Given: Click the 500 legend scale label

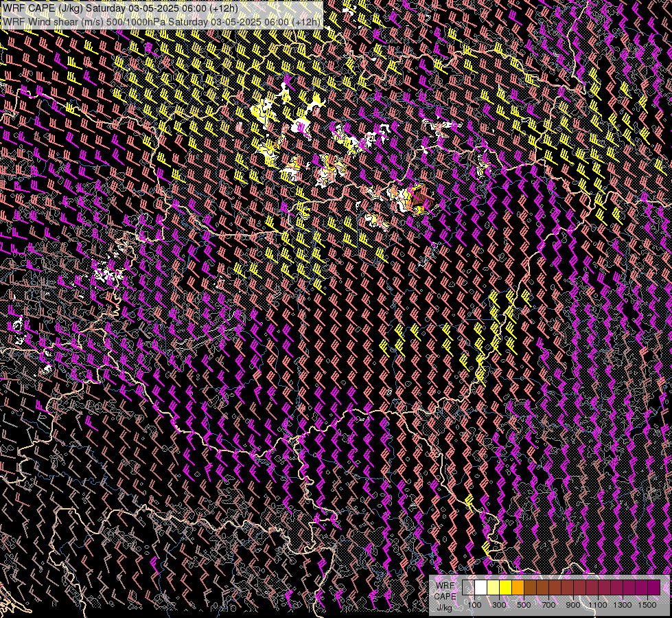Looking at the screenshot, I should click(524, 605).
